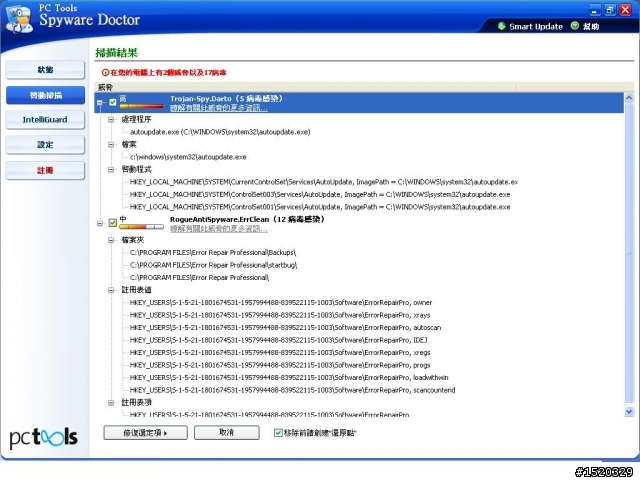
Task: Open the 設定 settings section
Action: 45,145
